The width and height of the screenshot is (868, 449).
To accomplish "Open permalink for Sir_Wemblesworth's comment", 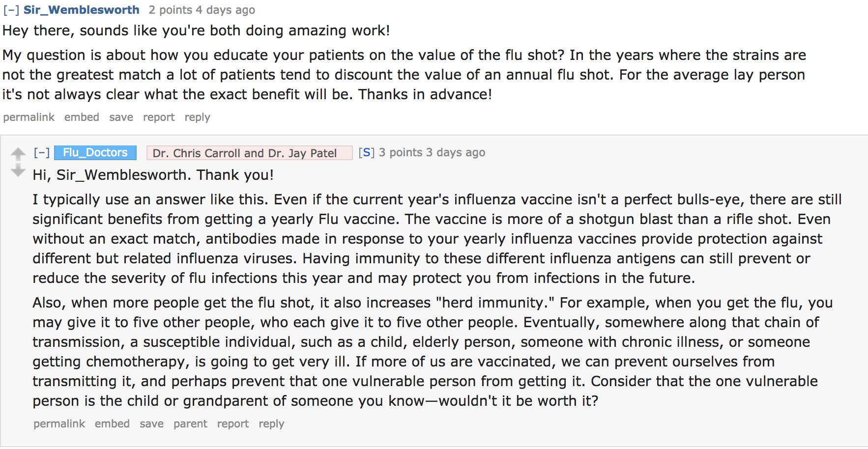I will pyautogui.click(x=29, y=117).
